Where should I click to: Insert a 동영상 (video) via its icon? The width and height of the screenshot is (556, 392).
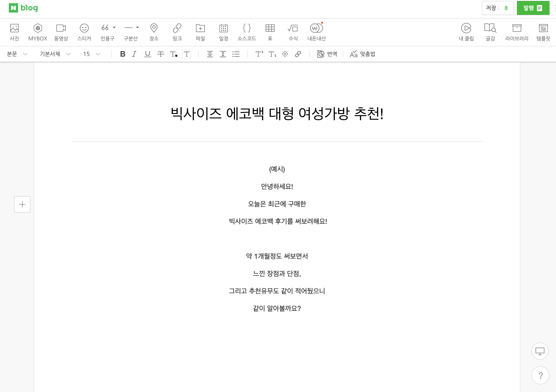[61, 28]
